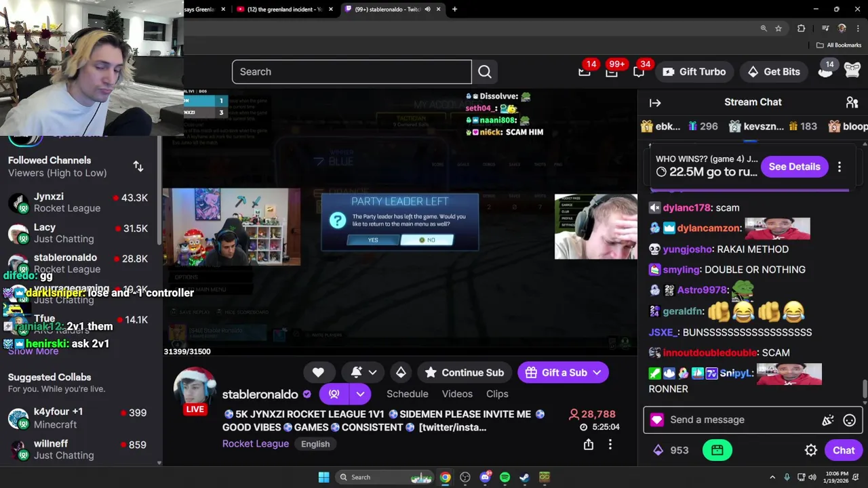Expand dropdown next to collab button
The width and height of the screenshot is (868, 488).
click(360, 394)
